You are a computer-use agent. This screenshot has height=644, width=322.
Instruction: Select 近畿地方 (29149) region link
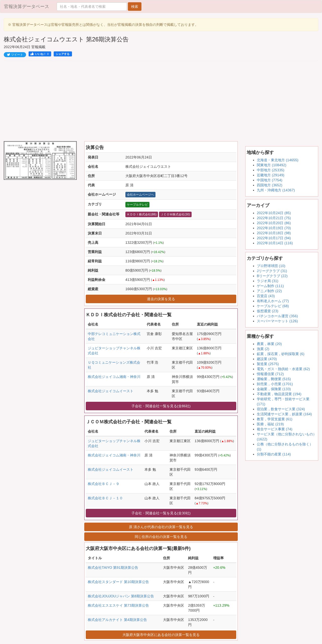pyautogui.click(x=271, y=175)
